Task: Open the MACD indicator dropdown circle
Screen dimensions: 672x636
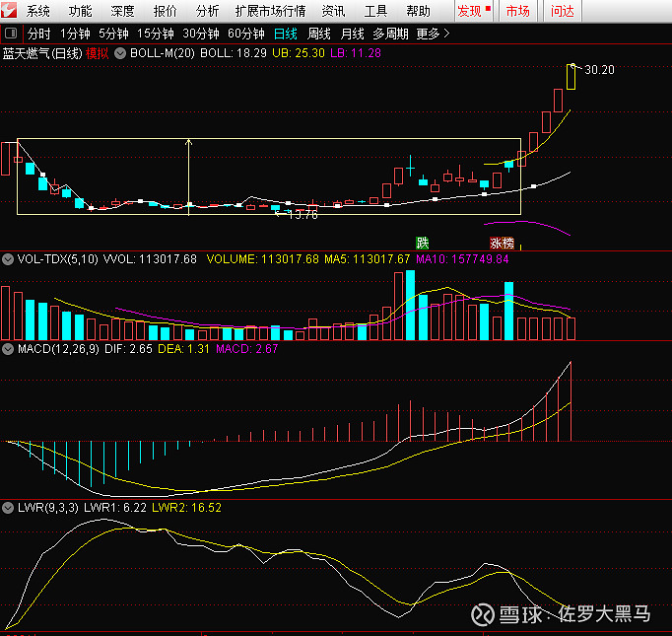Action: (x=8, y=349)
